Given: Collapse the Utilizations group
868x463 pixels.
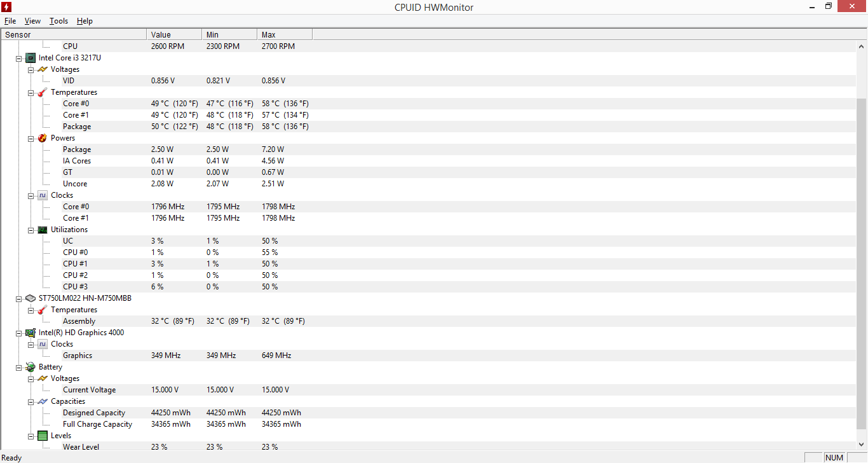Looking at the screenshot, I should 31,230.
